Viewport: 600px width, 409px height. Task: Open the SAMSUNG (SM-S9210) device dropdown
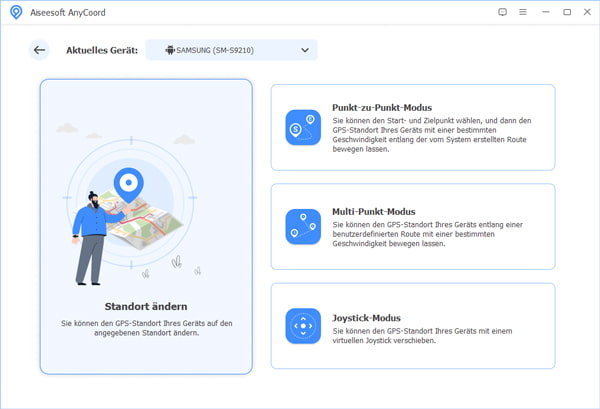coord(231,50)
